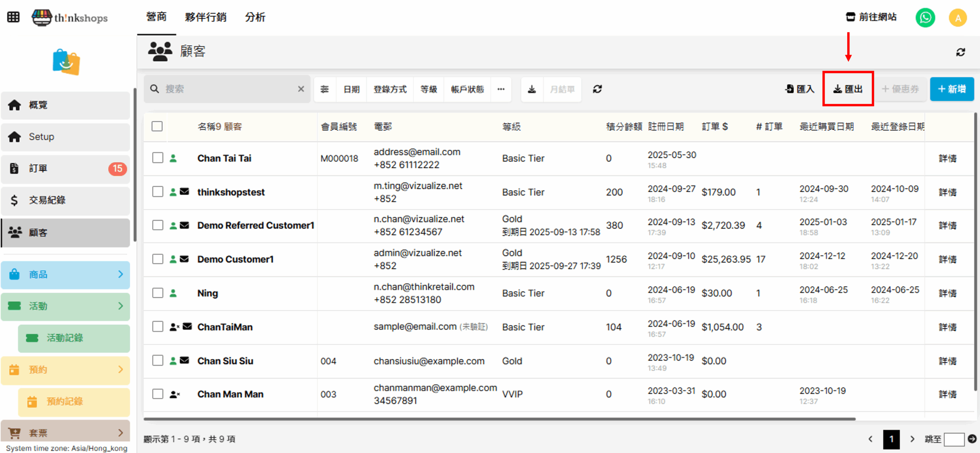Image resolution: width=980 pixels, height=453 pixels.
Task: Click the 匯出 export button
Action: [848, 89]
